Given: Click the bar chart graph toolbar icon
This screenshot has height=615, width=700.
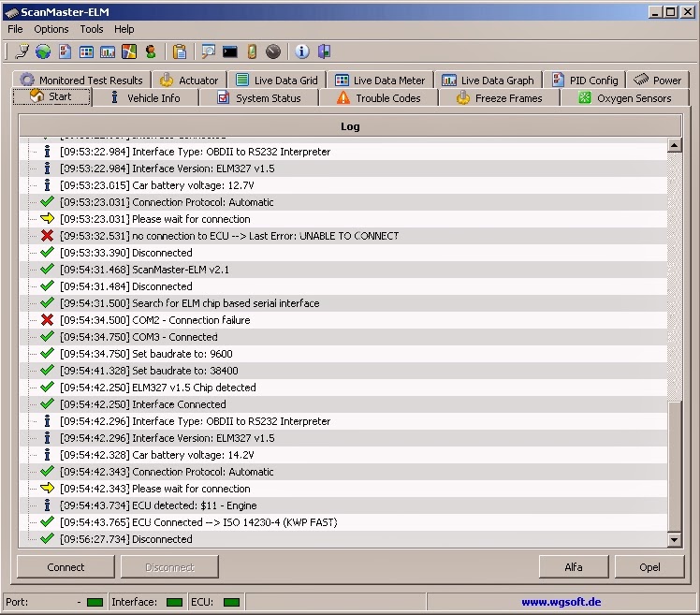Looking at the screenshot, I should tap(108, 51).
